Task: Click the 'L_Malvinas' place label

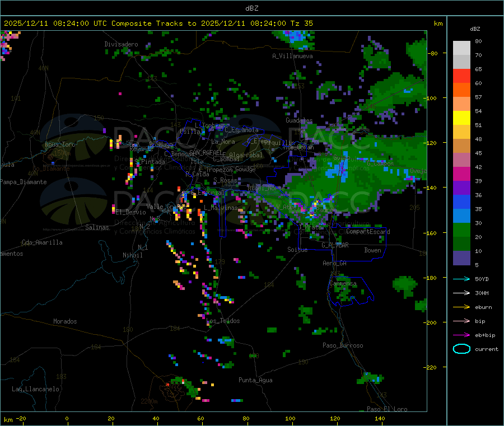Action: pos(221,208)
